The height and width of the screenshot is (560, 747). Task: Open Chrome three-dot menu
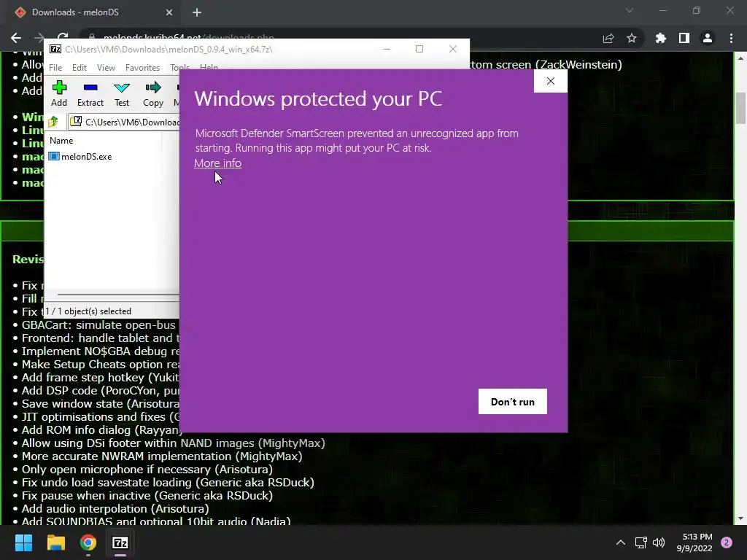click(731, 38)
